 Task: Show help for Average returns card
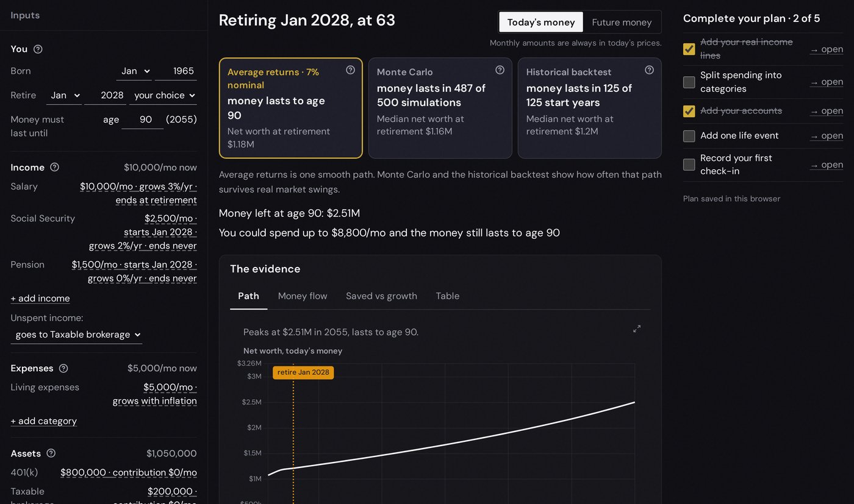[350, 70]
